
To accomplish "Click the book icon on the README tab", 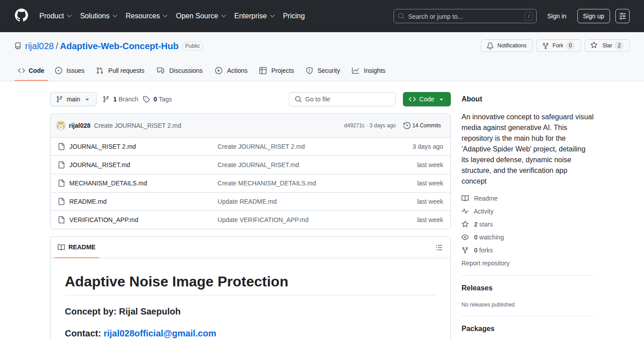I will click(x=61, y=248).
